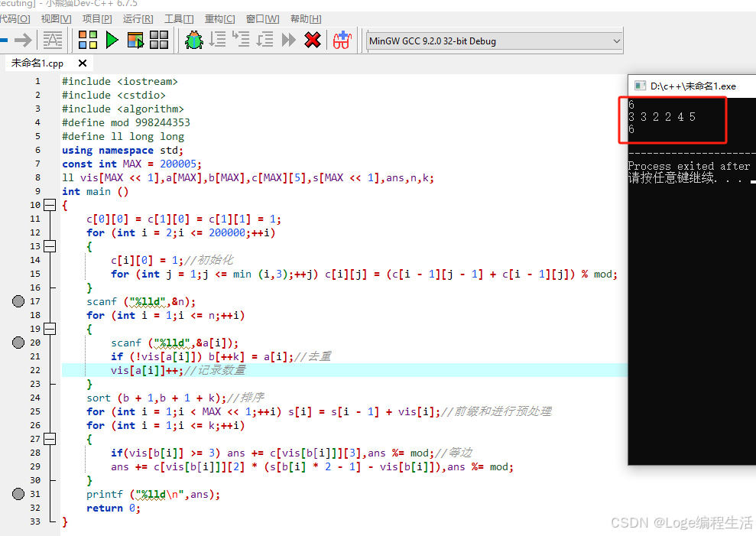Click line number 22 in the gutter
Screen dimensions: 756x536
35,370
